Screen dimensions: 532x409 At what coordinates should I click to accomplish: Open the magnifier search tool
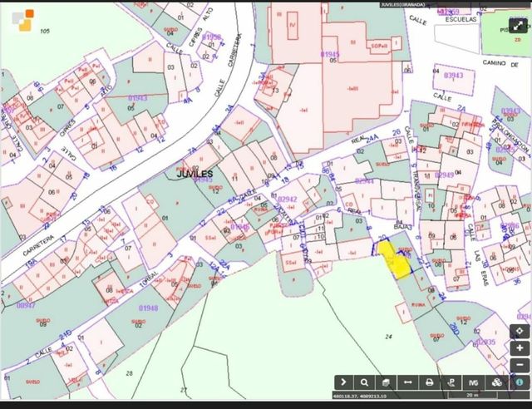pos(365,382)
